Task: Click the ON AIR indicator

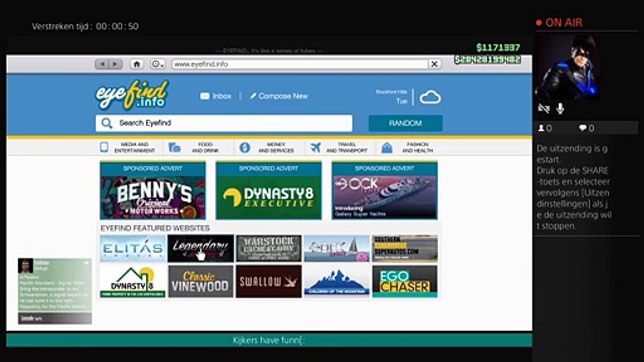Action: (559, 23)
